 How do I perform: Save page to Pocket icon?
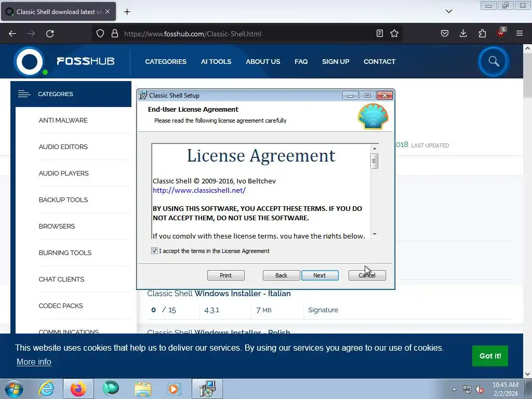[x=445, y=33]
